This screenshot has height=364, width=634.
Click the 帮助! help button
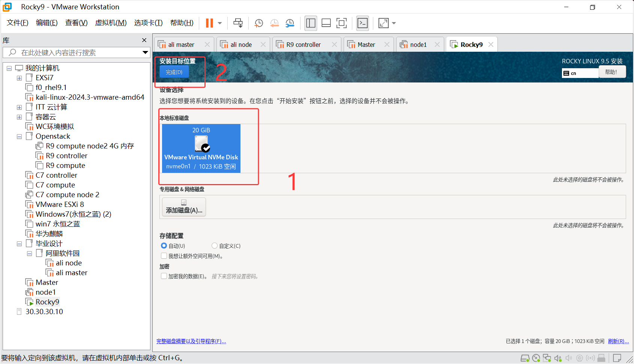click(x=612, y=72)
